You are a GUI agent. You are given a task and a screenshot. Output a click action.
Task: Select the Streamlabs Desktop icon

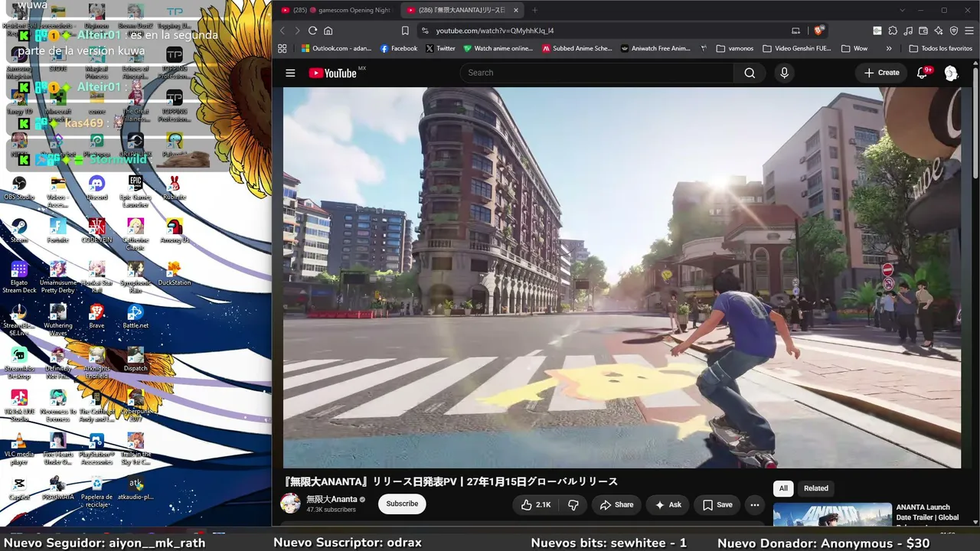pos(19,363)
